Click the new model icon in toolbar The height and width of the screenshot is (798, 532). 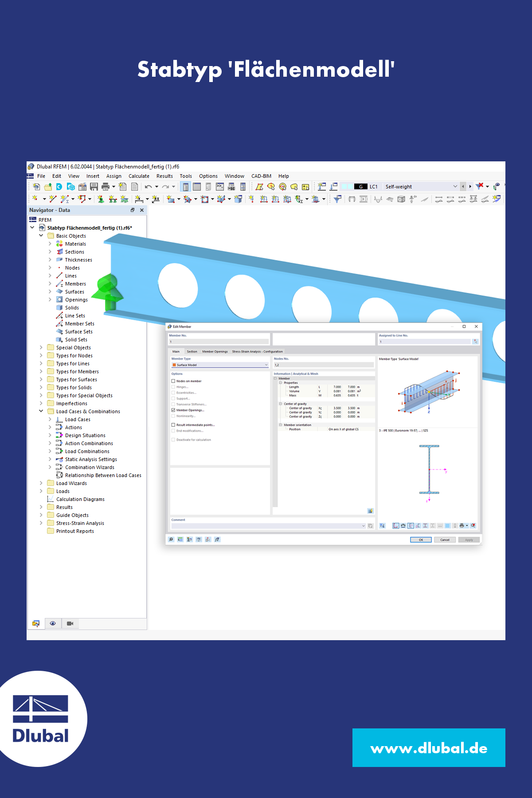click(x=36, y=187)
